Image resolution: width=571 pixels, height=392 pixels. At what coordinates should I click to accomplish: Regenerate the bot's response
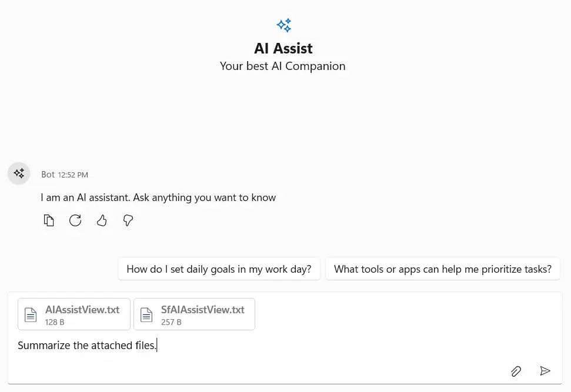click(75, 220)
